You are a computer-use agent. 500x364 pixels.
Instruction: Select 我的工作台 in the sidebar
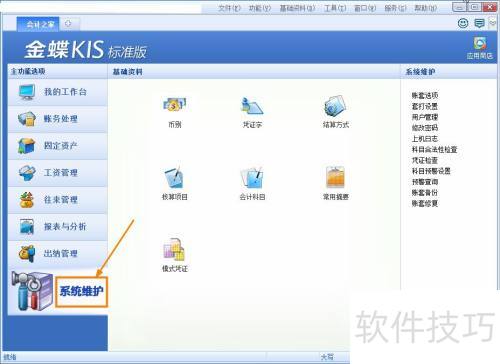point(58,92)
